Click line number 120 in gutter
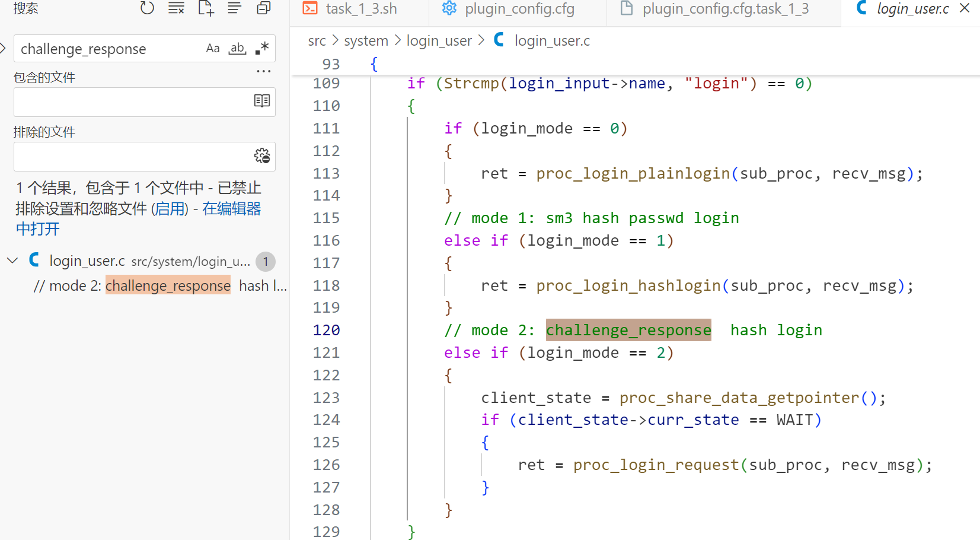 [x=327, y=331]
